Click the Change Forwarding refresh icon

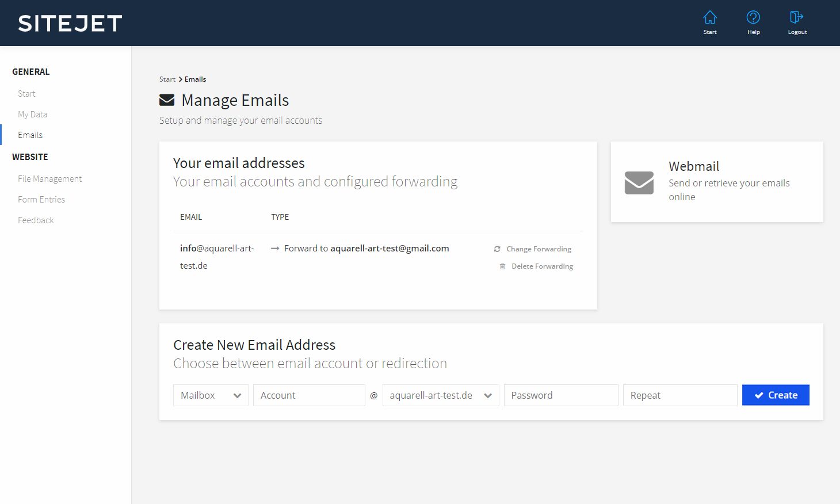coord(497,249)
